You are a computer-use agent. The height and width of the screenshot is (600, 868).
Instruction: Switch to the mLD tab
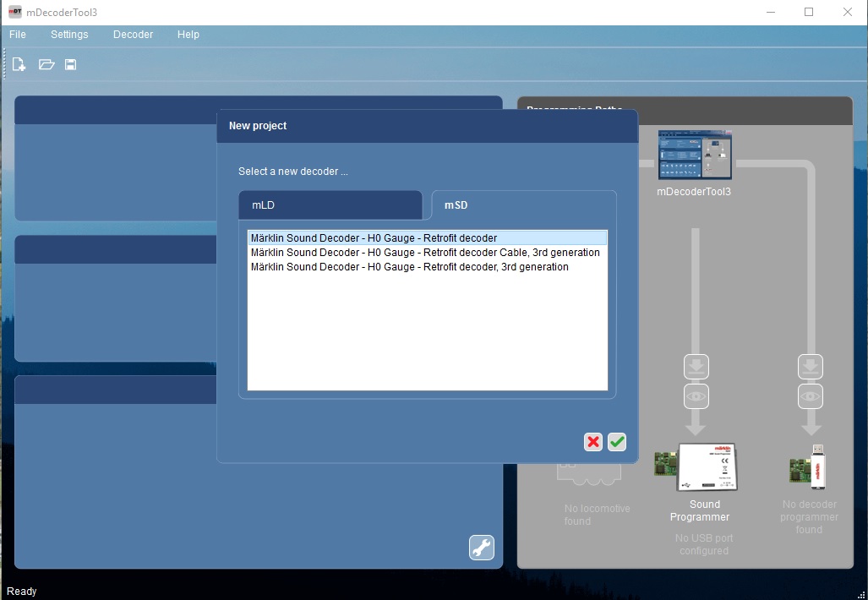(330, 205)
